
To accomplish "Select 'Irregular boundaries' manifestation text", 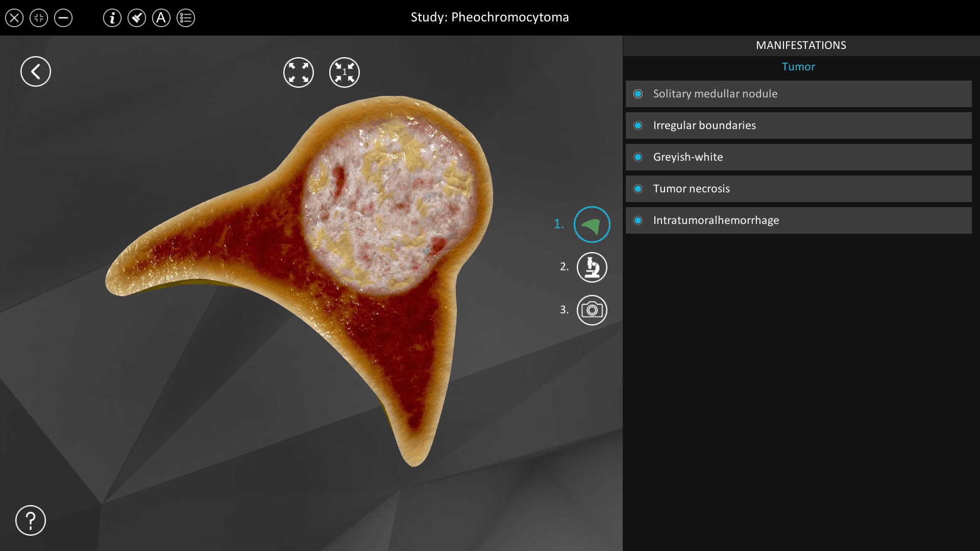I will coord(704,126).
